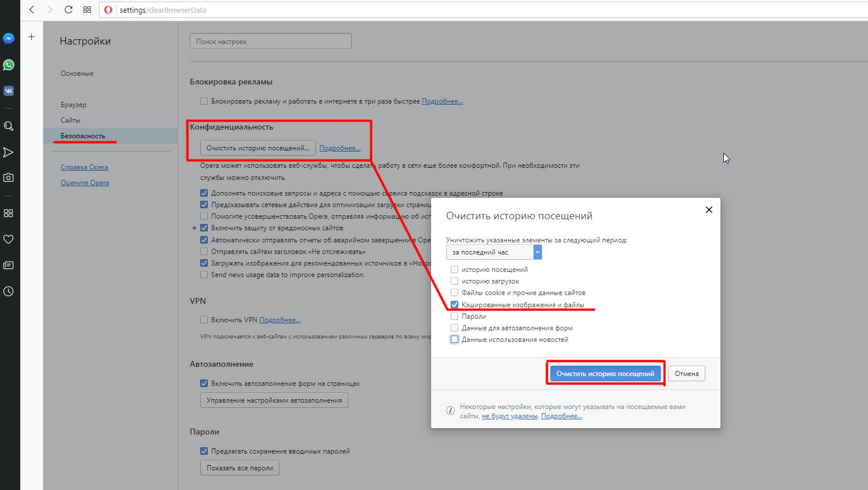Open 'Подробнее...' link in dialog footer
The image size is (868, 490).
562,416
